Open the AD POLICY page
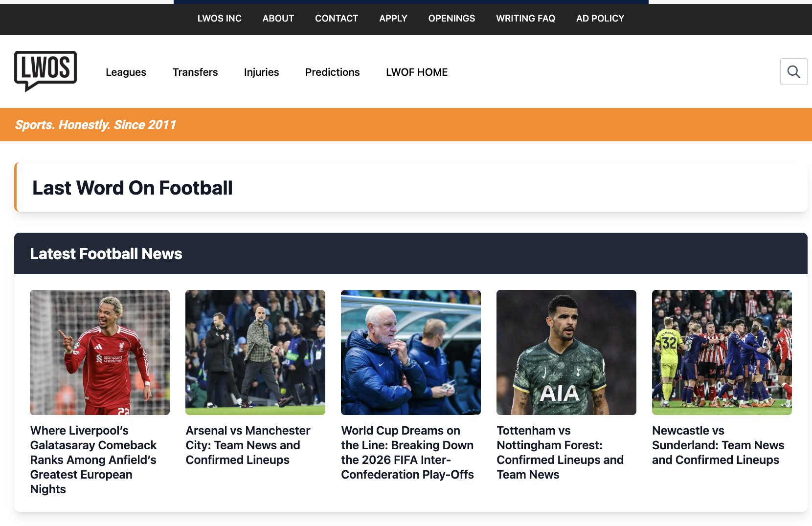 (x=600, y=19)
